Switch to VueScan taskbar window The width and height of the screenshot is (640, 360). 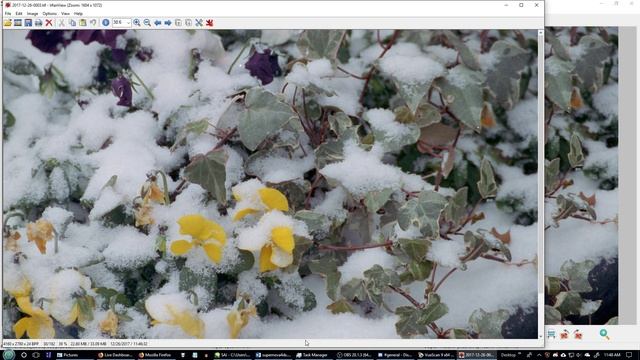pos(436,355)
